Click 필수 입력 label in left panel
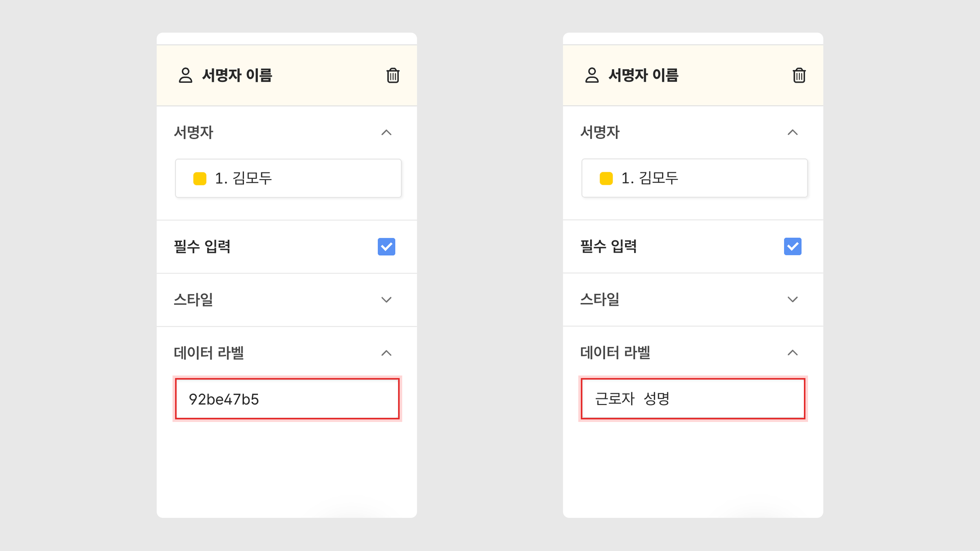Image resolution: width=980 pixels, height=551 pixels. click(202, 246)
